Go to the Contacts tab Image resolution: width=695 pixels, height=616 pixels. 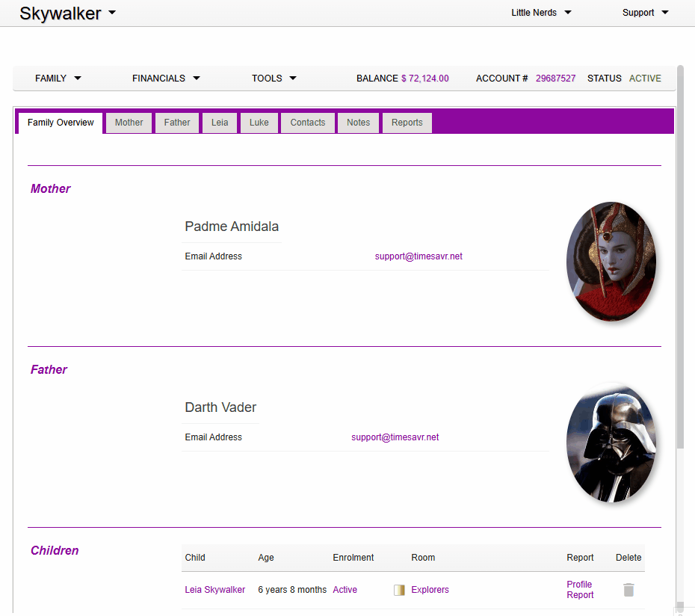tap(308, 123)
